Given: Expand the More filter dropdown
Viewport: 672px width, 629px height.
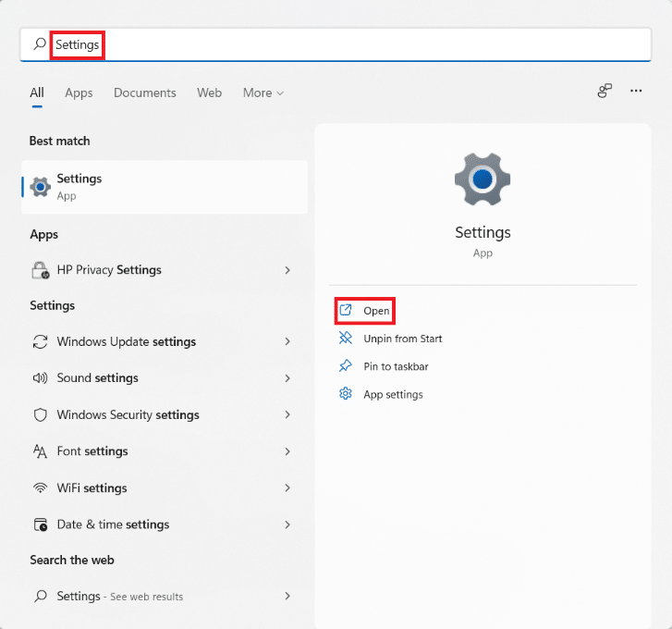Looking at the screenshot, I should point(263,92).
